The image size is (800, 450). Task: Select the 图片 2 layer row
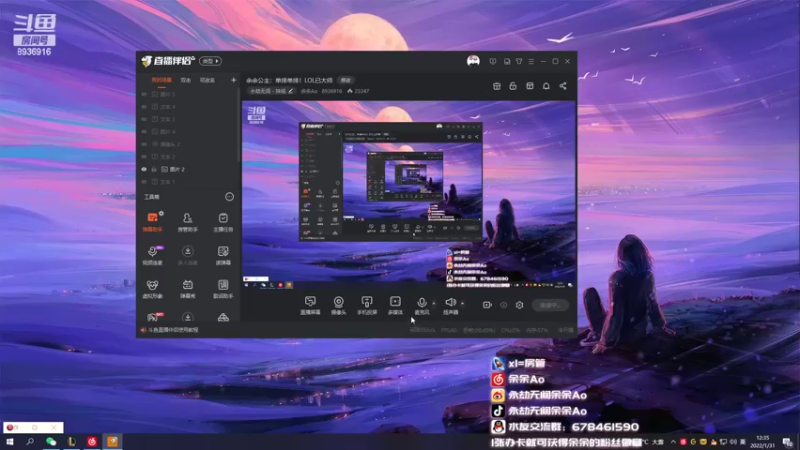click(188, 169)
